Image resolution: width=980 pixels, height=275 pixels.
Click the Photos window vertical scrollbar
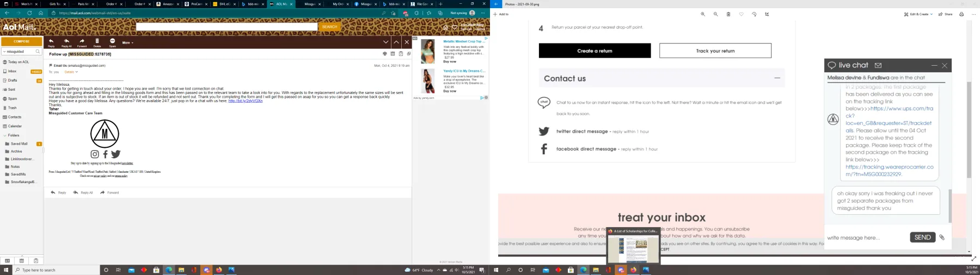(969, 129)
